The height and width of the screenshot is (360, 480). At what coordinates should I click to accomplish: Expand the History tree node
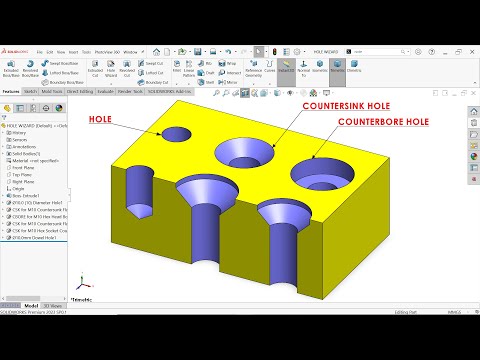click(3, 133)
